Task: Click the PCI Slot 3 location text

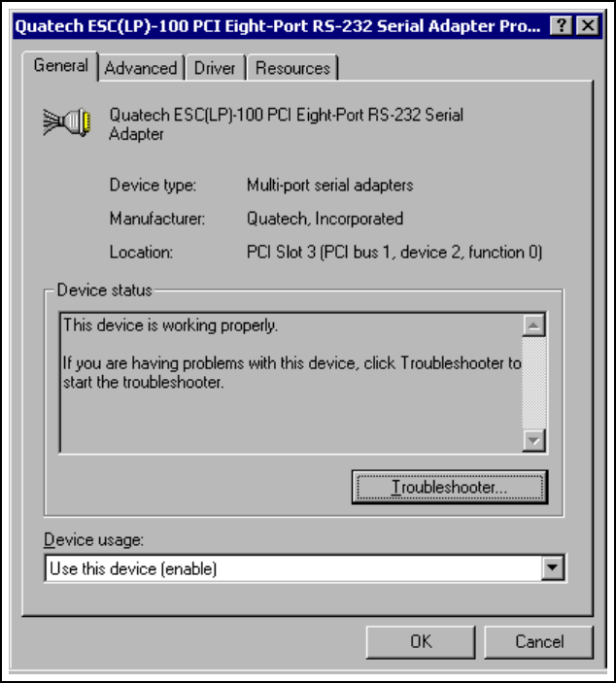Action: [x=394, y=253]
